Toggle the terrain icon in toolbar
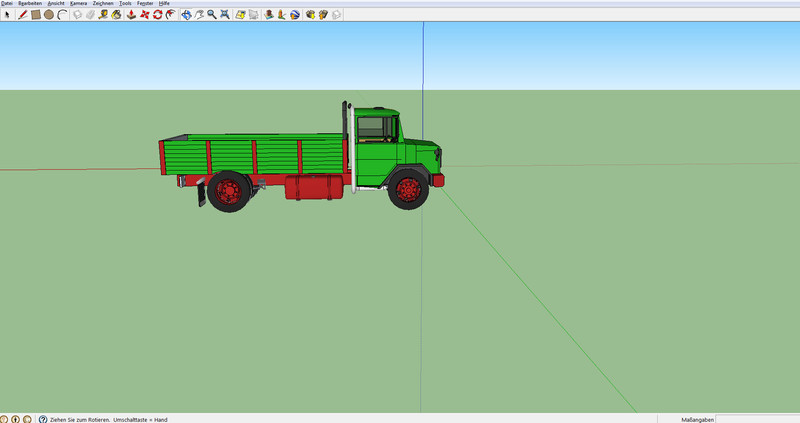 (x=254, y=15)
